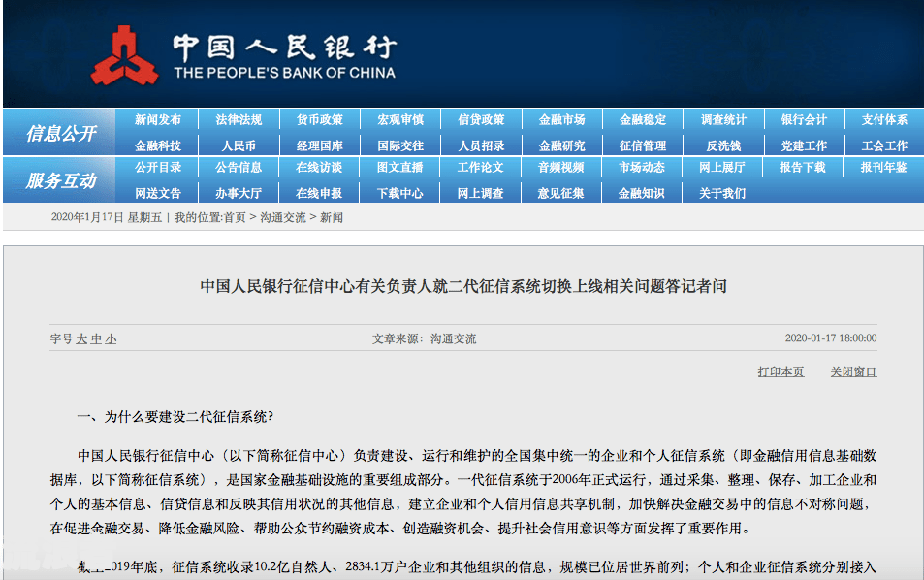
Task: Open 关于我们 link
Action: [722, 193]
